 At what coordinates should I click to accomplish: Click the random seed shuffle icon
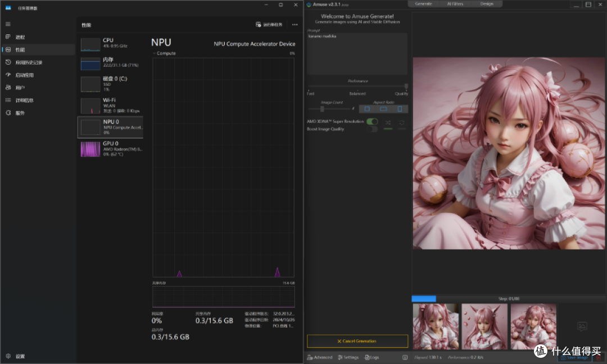pos(388,122)
